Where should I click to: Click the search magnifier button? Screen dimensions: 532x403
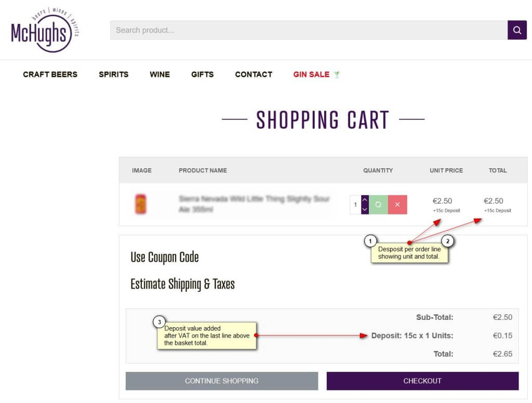(517, 30)
